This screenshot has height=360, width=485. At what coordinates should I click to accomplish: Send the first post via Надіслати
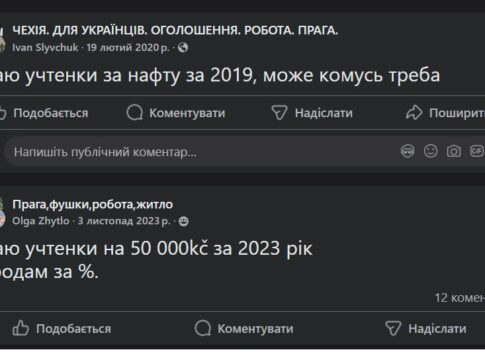(x=312, y=113)
